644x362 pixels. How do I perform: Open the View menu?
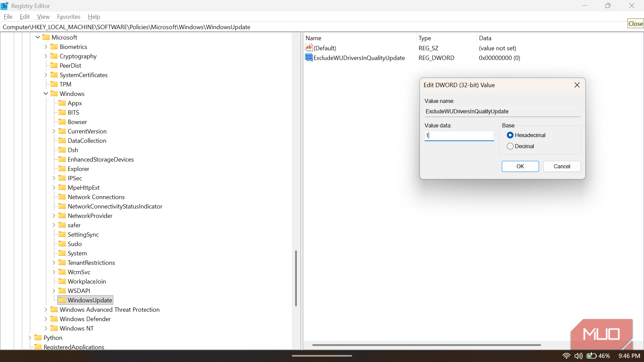(x=43, y=16)
